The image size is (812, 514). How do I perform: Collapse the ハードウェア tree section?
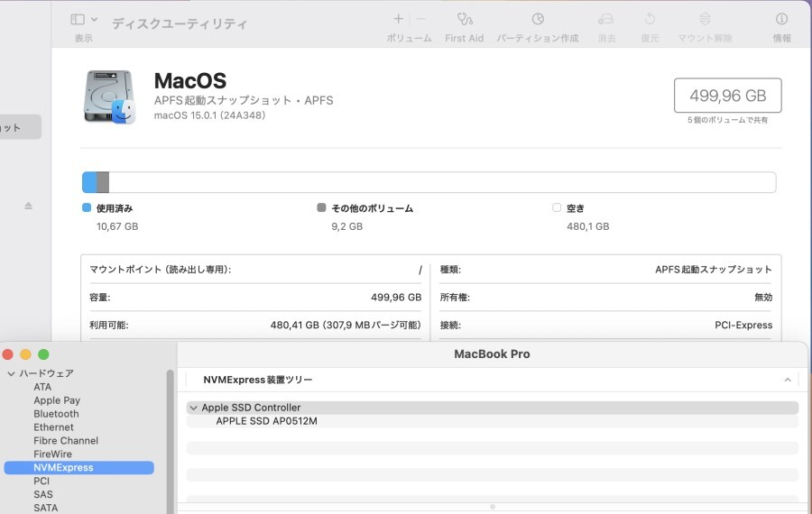[11, 373]
